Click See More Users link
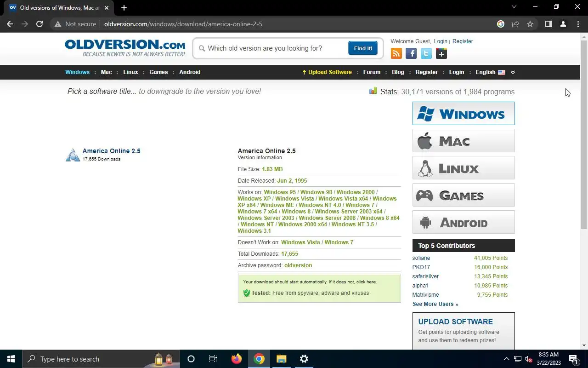This screenshot has height=368, width=588. [x=435, y=304]
